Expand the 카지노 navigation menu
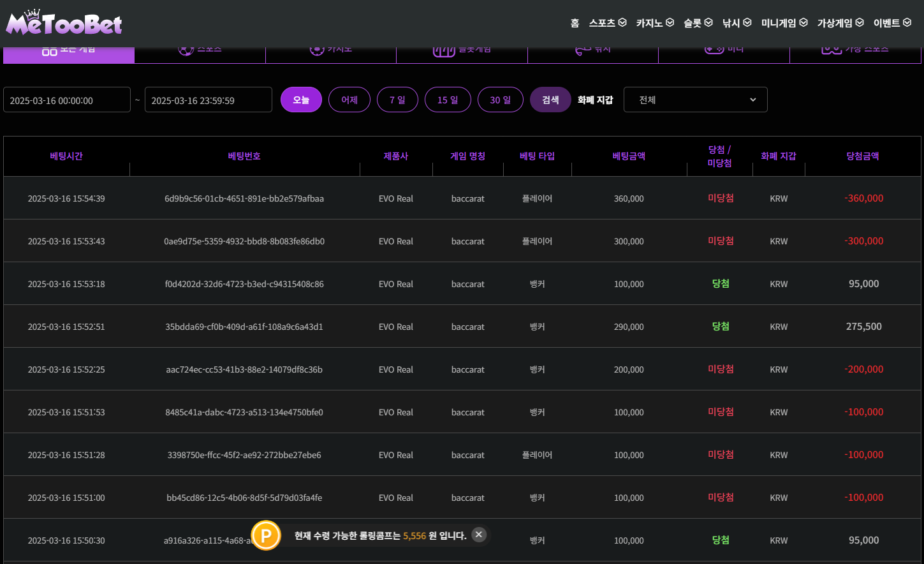Screen dimensions: 924x564 coord(655,23)
